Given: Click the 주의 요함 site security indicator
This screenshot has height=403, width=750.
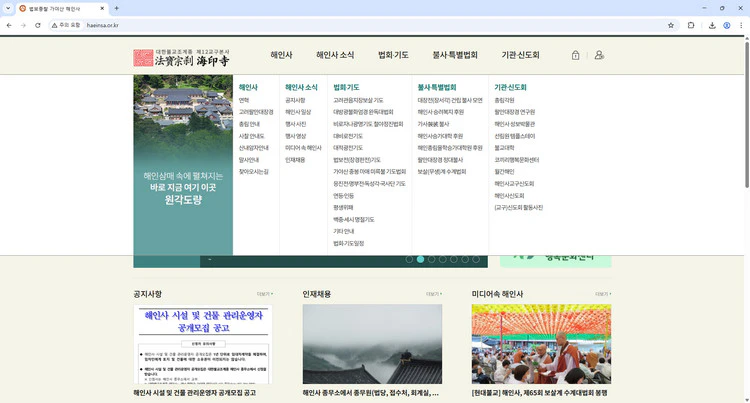Looking at the screenshot, I should click(x=66, y=25).
